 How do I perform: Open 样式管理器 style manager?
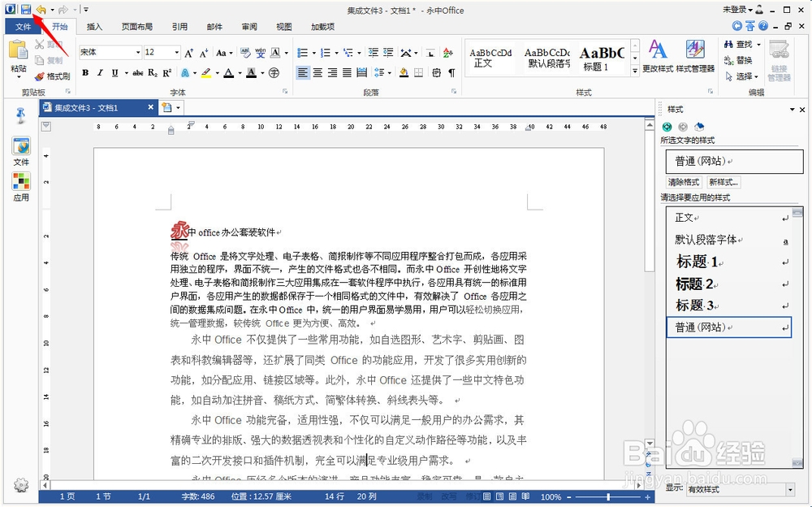pyautogui.click(x=695, y=57)
